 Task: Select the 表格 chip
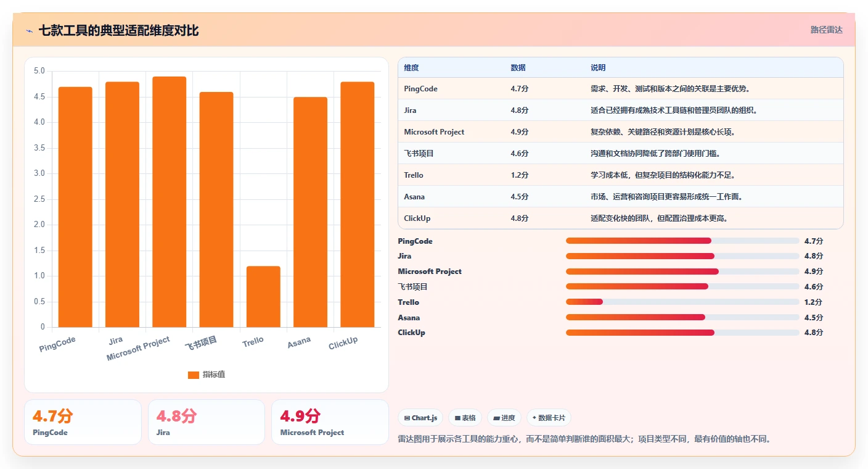coord(465,418)
